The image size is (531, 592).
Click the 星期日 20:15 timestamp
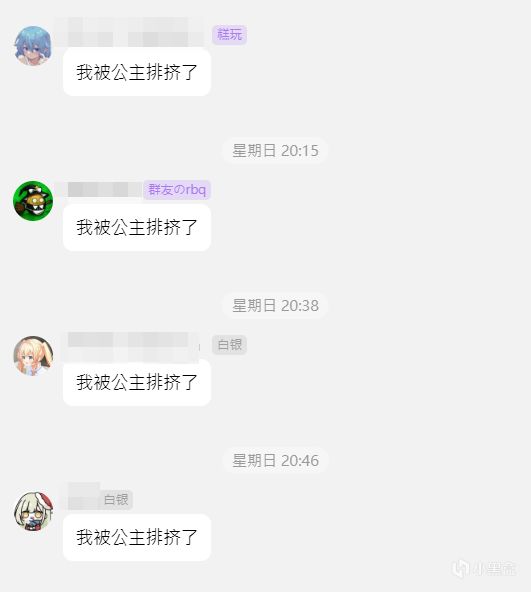(x=275, y=151)
